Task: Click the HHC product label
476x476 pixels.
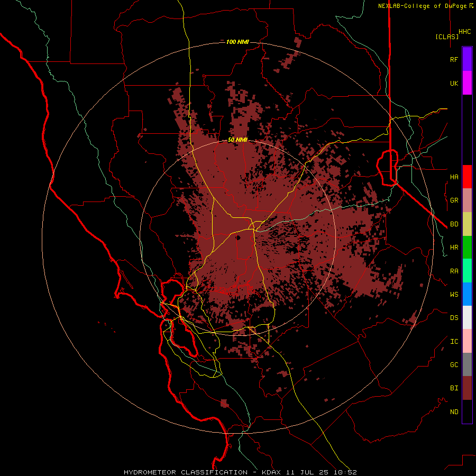Action: pos(464,32)
